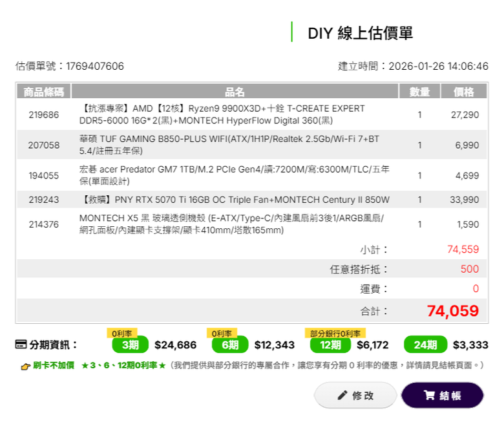Click the 0利率 tag above 6期
Screen dimensions: 504x424
(222, 334)
